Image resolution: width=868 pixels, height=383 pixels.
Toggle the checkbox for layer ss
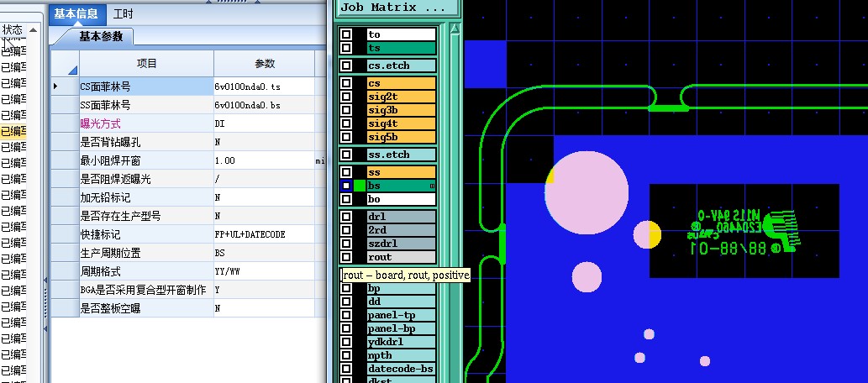[x=346, y=172]
